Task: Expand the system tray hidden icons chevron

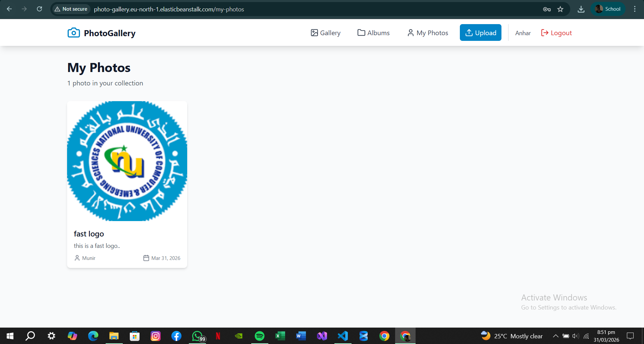Action: 555,336
